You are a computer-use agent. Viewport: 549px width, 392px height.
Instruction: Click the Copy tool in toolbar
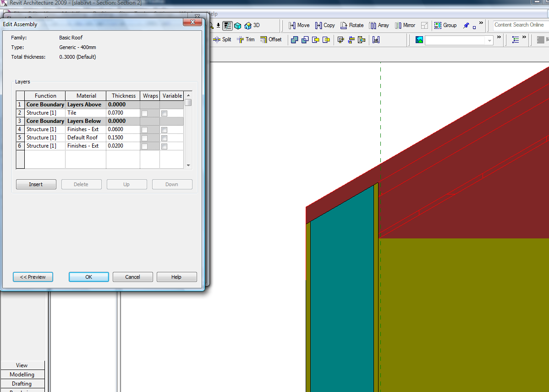click(x=325, y=25)
